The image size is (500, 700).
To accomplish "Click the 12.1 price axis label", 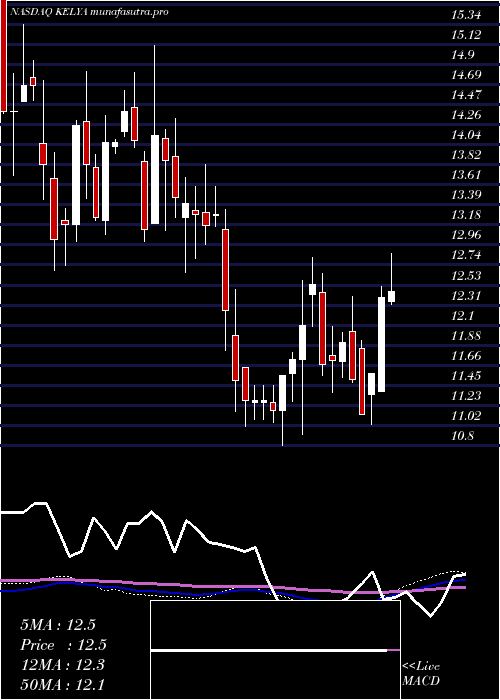I will coord(462,316).
